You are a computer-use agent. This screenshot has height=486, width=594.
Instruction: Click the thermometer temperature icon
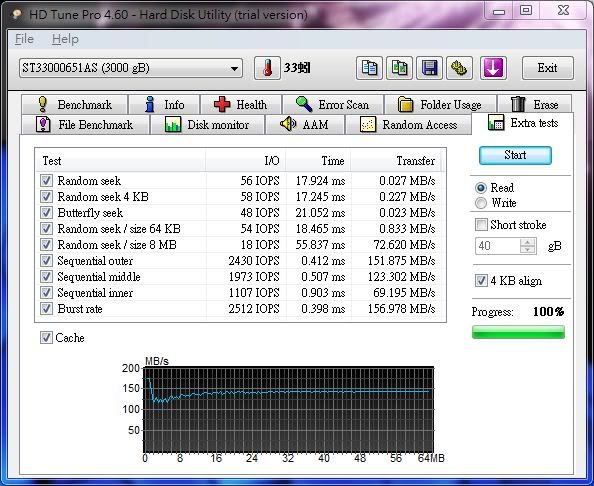tap(267, 68)
